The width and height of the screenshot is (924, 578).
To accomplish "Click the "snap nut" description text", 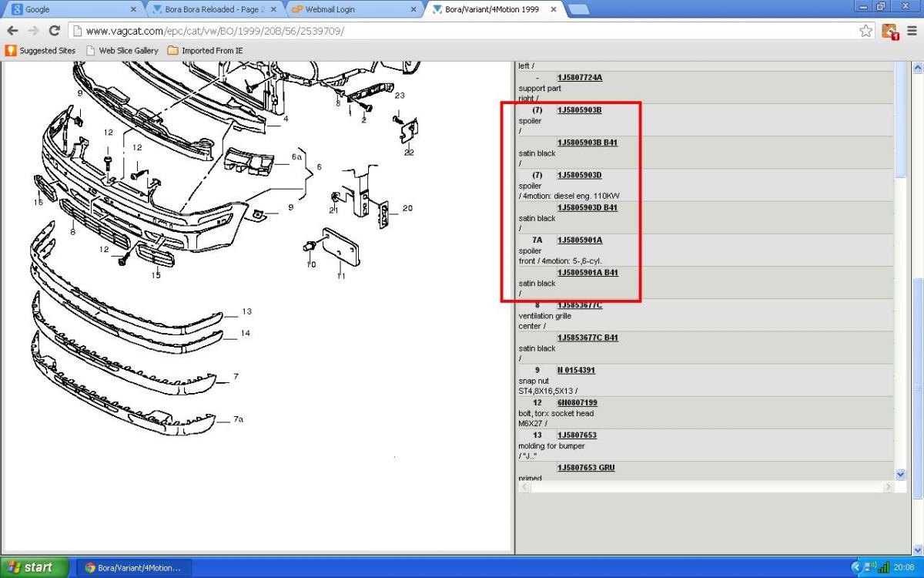I will point(534,381).
